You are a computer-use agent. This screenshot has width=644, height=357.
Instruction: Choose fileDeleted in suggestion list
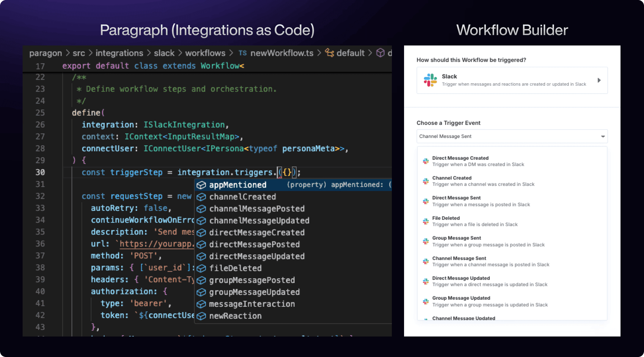click(x=235, y=268)
